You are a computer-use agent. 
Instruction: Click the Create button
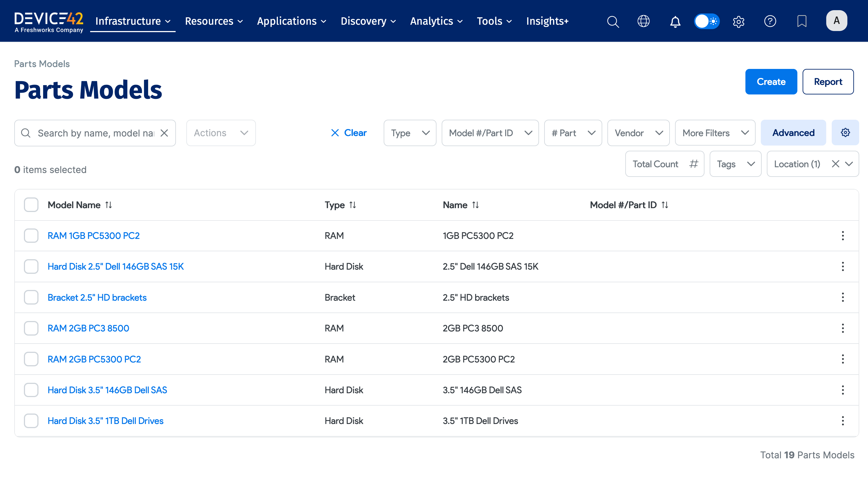771,82
